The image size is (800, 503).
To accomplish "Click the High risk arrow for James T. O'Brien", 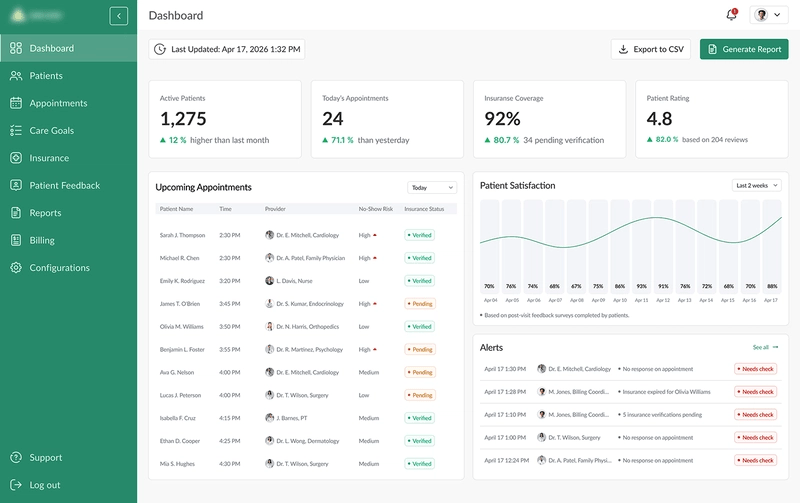I will click(x=375, y=304).
